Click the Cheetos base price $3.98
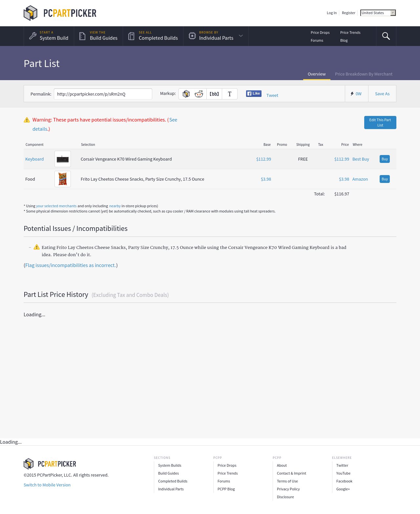Viewport: 420px width, 514px height. pyautogui.click(x=266, y=179)
